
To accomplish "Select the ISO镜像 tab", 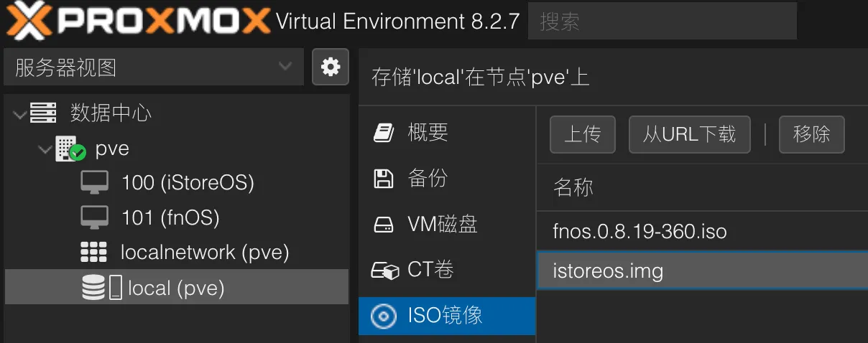I will pyautogui.click(x=447, y=316).
